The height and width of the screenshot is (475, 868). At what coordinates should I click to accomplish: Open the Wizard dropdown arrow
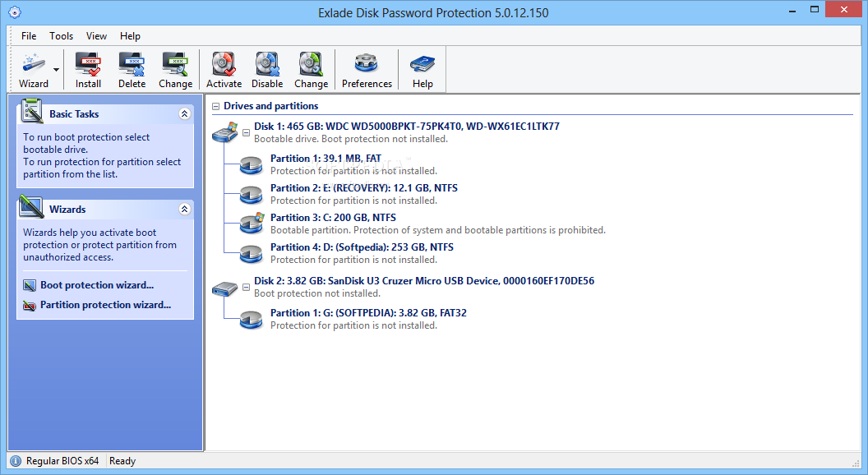[56, 71]
